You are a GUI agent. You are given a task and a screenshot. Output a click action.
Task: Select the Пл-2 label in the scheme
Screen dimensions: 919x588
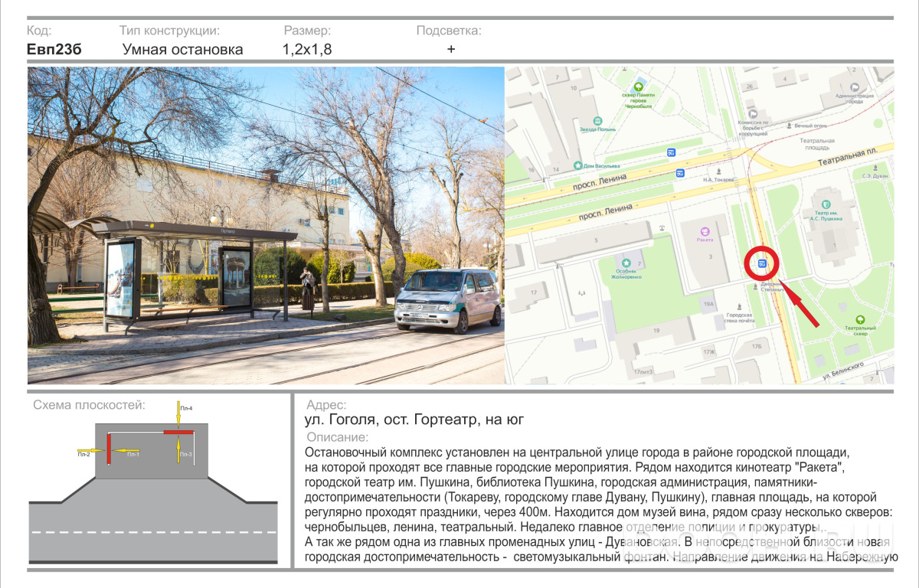[83, 455]
